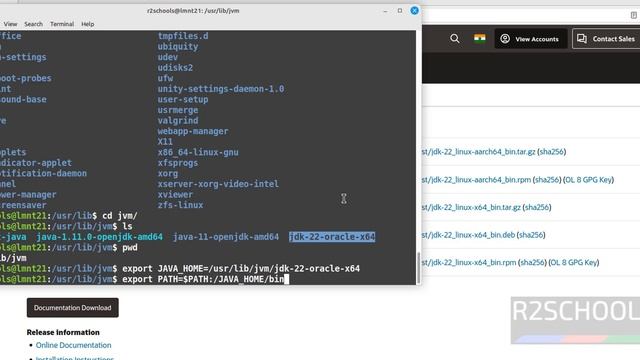
Task: Click the terminal title bar text
Action: click(x=193, y=11)
